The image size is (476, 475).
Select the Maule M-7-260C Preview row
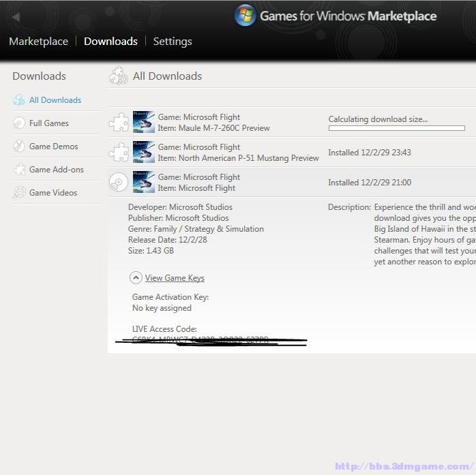292,122
